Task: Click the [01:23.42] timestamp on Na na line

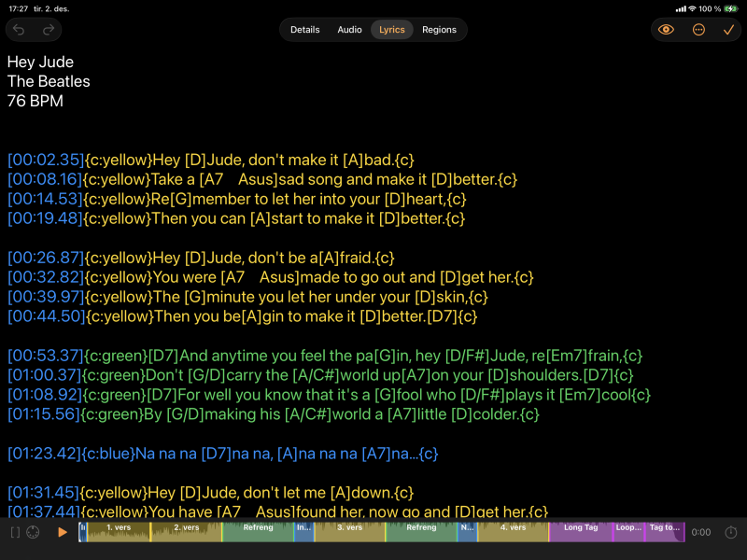Action: coord(46,454)
